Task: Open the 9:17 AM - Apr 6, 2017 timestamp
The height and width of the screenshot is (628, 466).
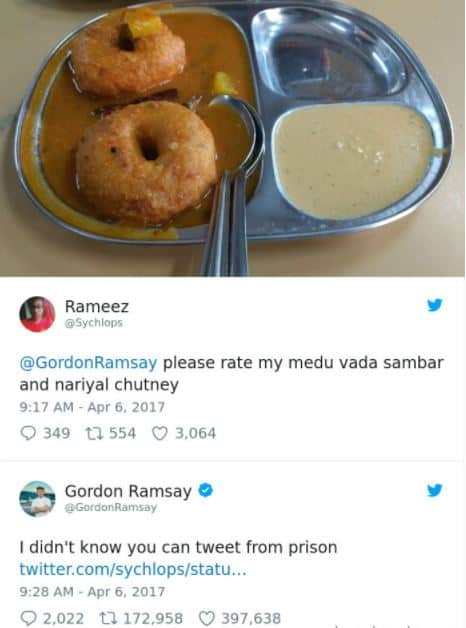Action: click(x=92, y=407)
